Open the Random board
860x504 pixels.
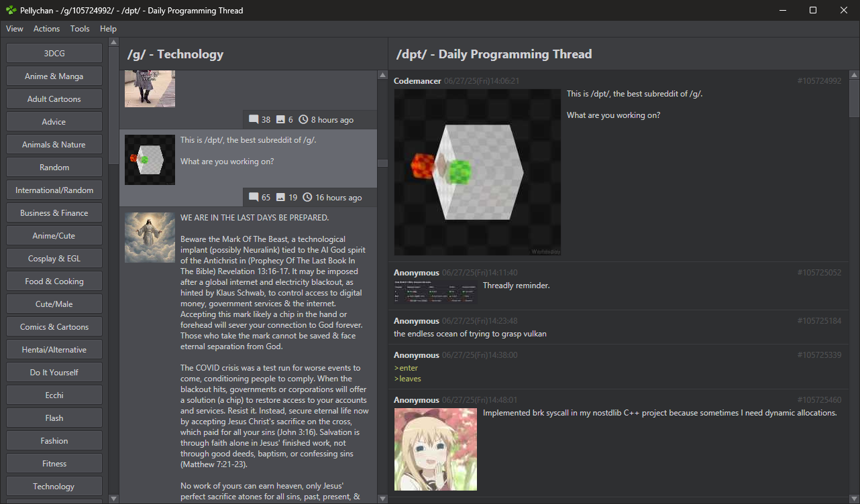[54, 168]
